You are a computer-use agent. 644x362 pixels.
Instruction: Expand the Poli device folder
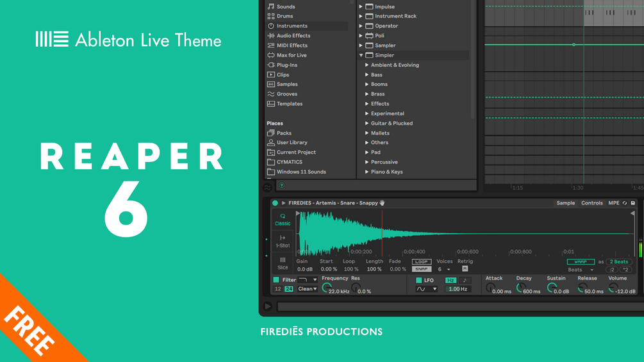361,36
